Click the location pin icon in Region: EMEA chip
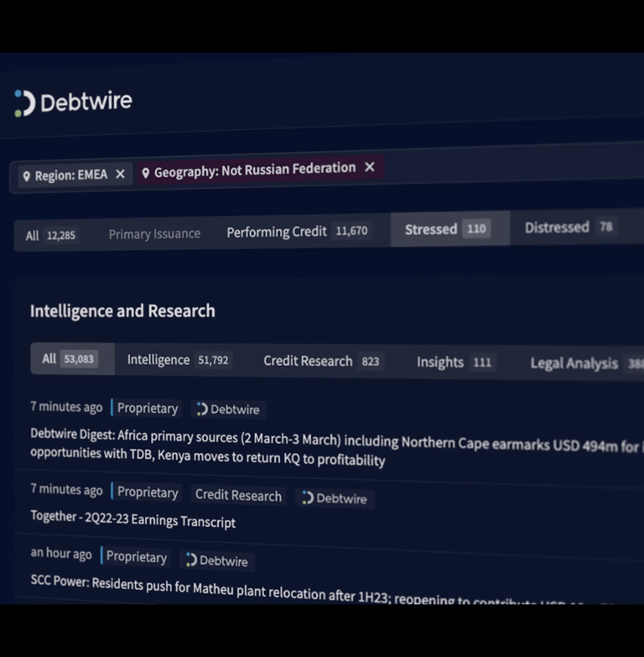The image size is (644, 657). point(26,176)
